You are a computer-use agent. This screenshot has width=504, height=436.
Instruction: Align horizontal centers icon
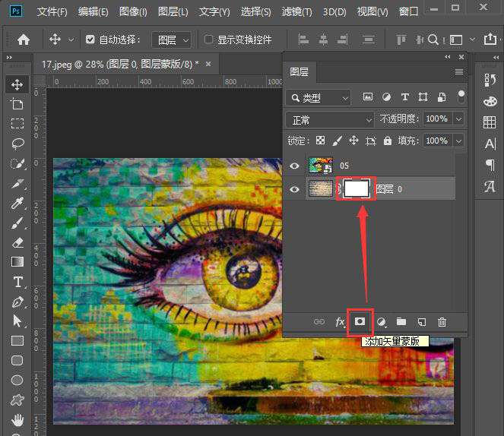coord(323,39)
